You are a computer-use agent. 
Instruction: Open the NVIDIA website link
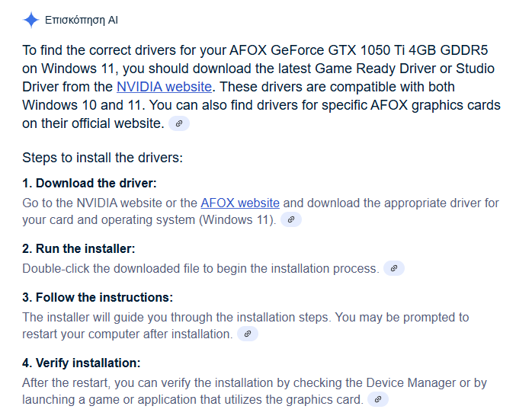(164, 87)
